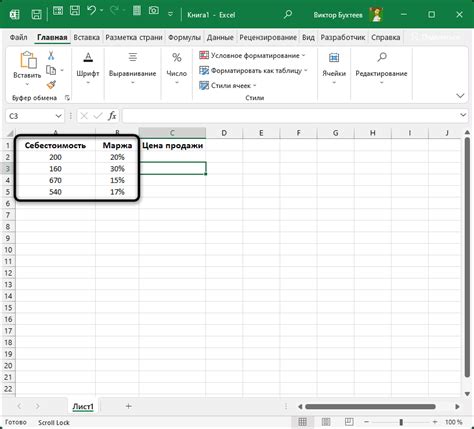474x429 pixels.
Task: Open Форматировать как таблицу menu
Action: coord(253,71)
